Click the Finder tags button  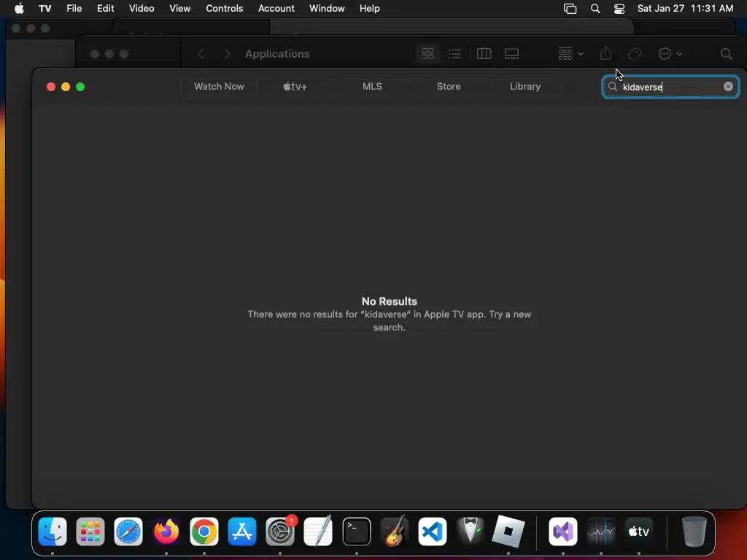[634, 54]
